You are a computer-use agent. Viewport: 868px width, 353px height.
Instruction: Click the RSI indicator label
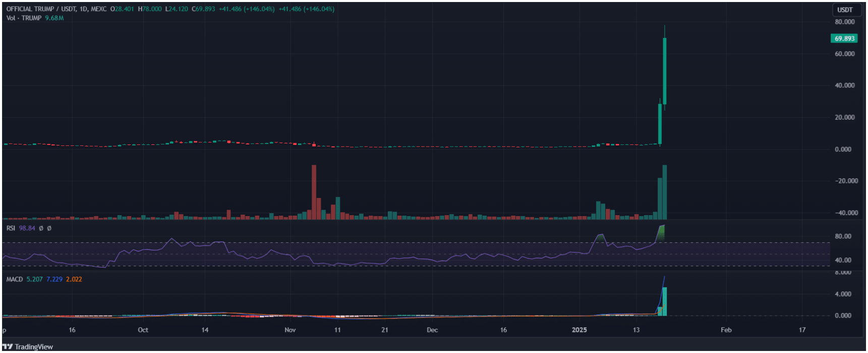coord(11,228)
